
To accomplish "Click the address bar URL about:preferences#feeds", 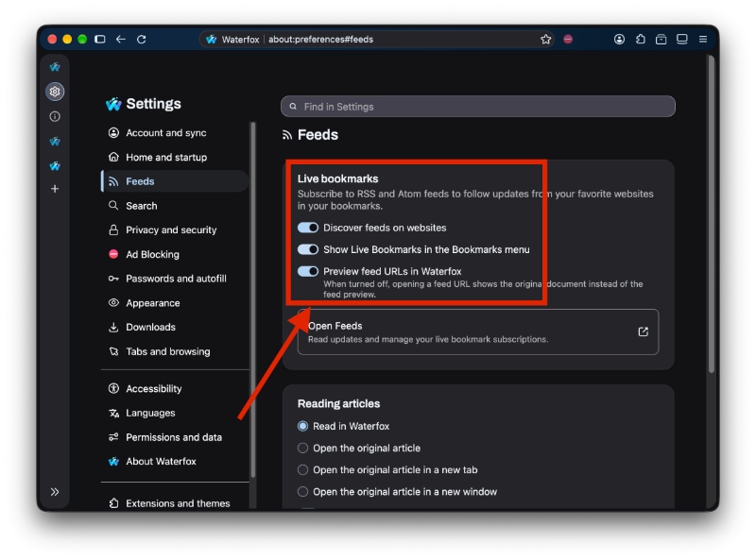I will [320, 39].
